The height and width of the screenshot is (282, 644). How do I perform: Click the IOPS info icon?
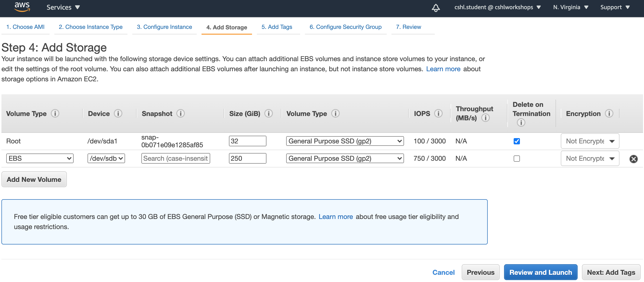tap(438, 113)
